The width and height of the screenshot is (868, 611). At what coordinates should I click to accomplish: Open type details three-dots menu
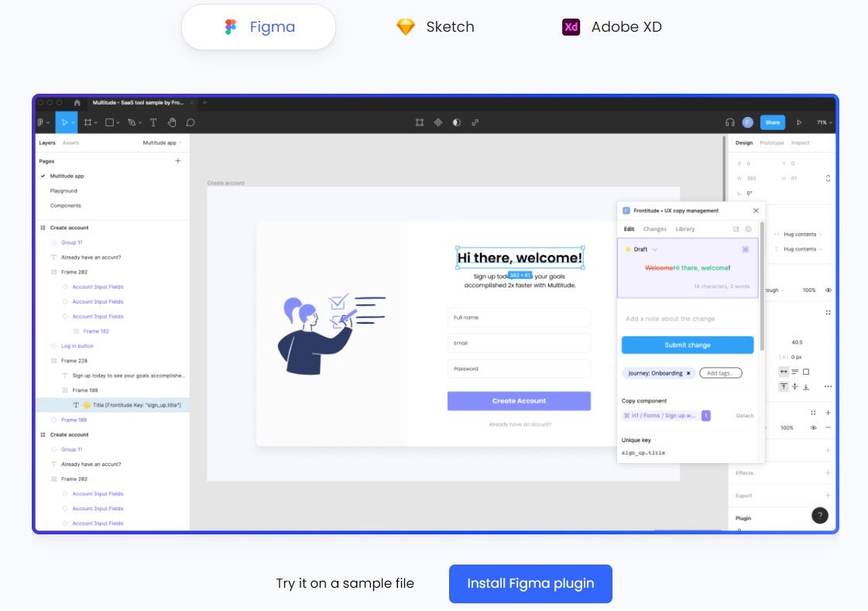click(828, 386)
